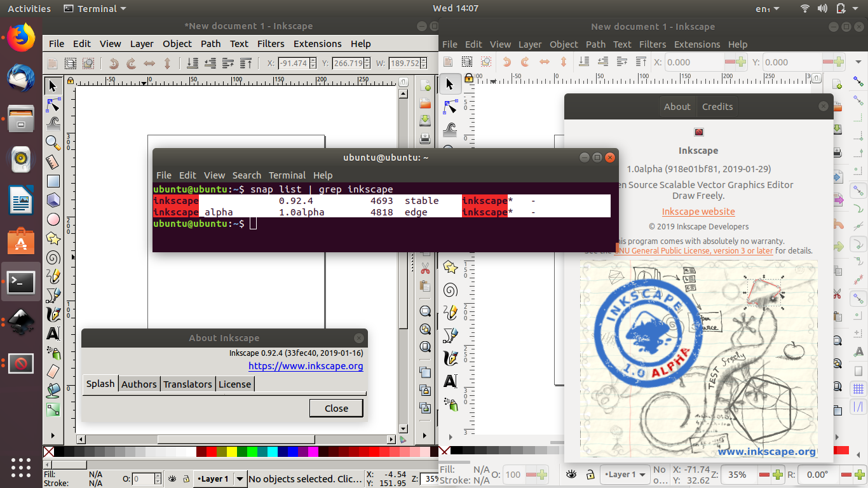Open Search menu in the terminal window
Screen dimensions: 868x488
point(247,175)
